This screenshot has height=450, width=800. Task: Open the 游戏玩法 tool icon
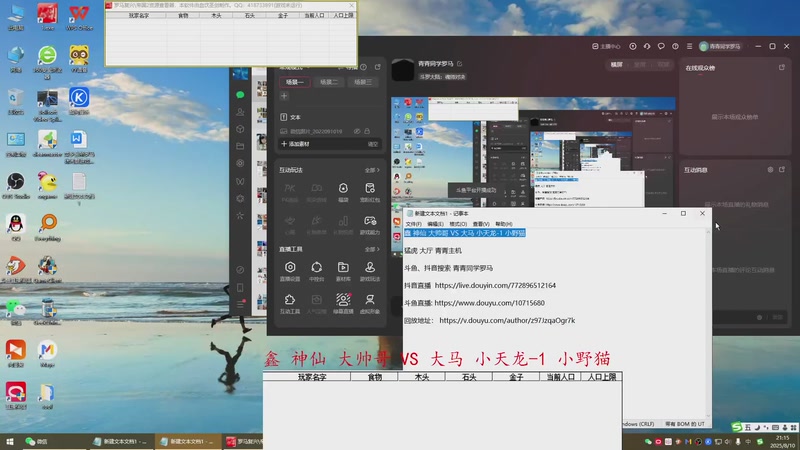tap(369, 271)
